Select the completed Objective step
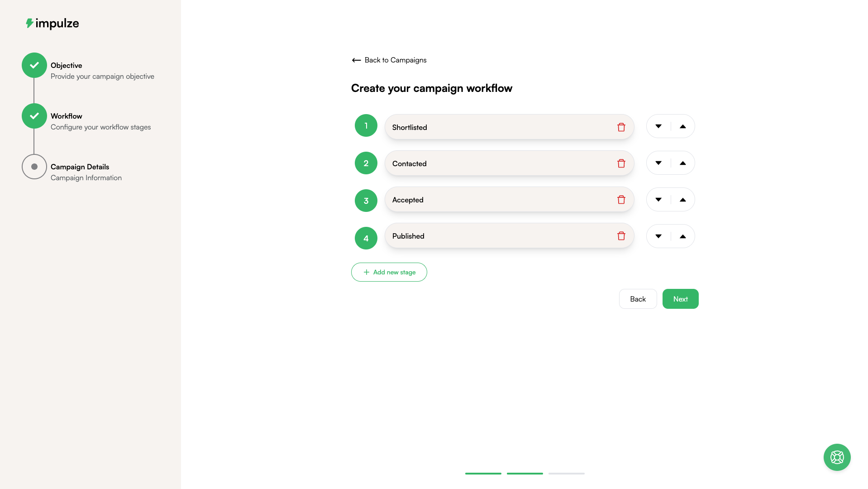 pos(34,65)
